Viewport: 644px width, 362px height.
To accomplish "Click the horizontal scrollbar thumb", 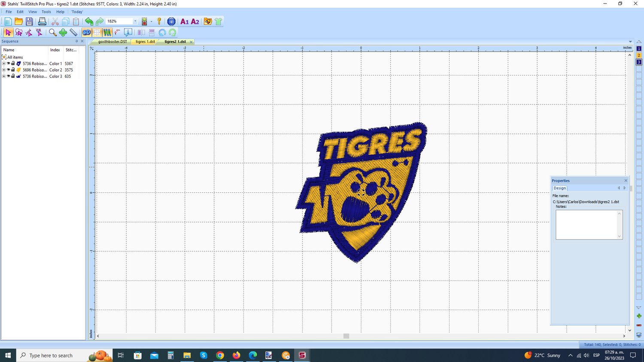I will tap(346, 336).
